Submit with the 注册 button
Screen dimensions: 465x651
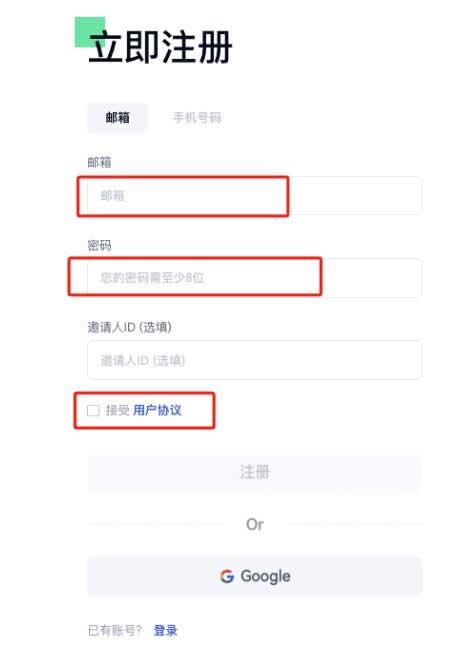[x=255, y=472]
